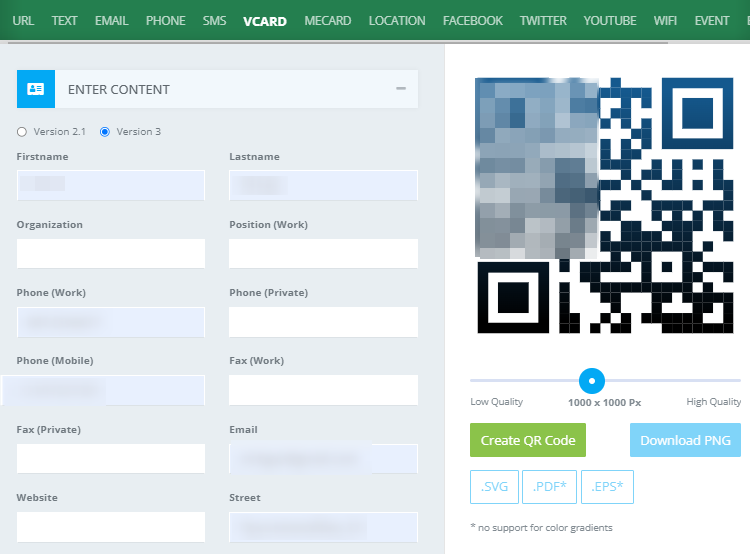Select the Version 3 radio button
This screenshot has width=750, height=554.
[x=105, y=132]
